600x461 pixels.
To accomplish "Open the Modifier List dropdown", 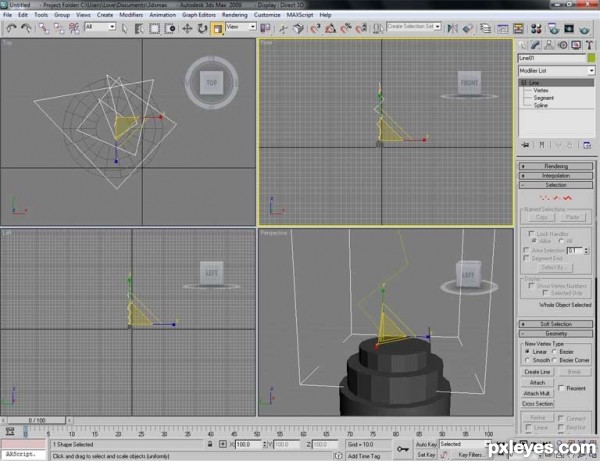I will (x=556, y=71).
